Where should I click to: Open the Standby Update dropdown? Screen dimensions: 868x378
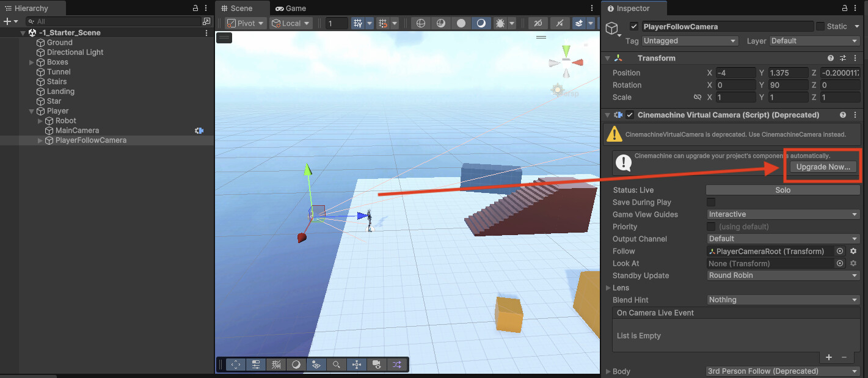click(783, 275)
